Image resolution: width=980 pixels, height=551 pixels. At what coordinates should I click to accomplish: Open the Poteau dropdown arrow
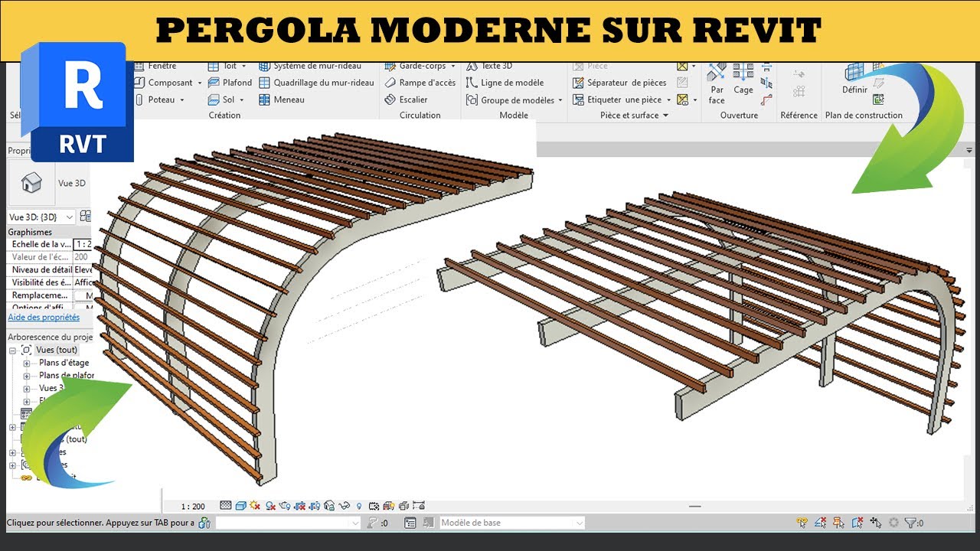(182, 99)
